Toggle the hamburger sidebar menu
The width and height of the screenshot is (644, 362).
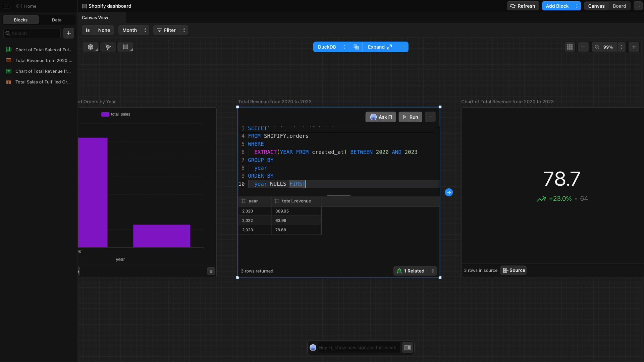pos(6,6)
